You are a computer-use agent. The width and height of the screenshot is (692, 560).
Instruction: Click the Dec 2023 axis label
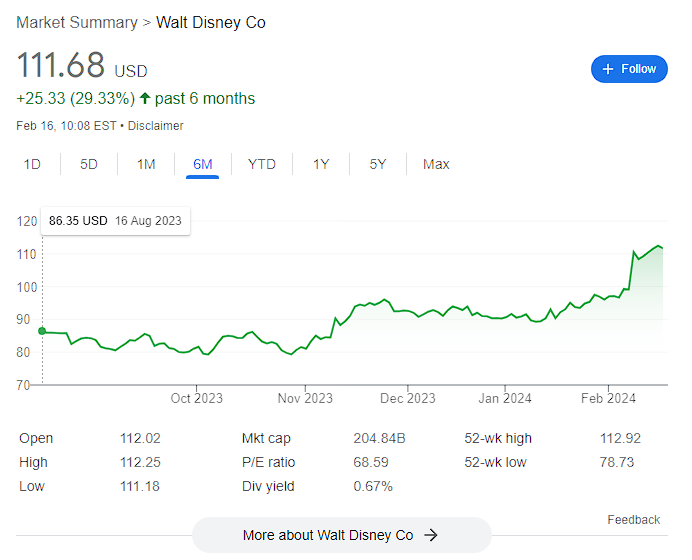407,398
